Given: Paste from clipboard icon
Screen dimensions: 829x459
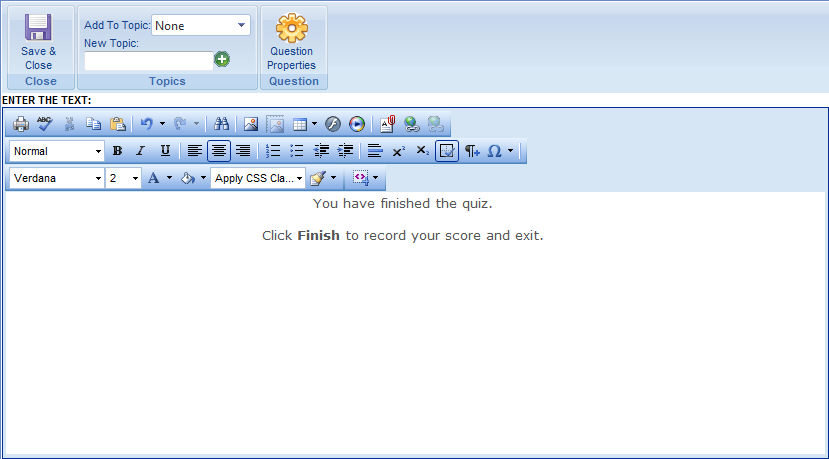Looking at the screenshot, I should 117,124.
